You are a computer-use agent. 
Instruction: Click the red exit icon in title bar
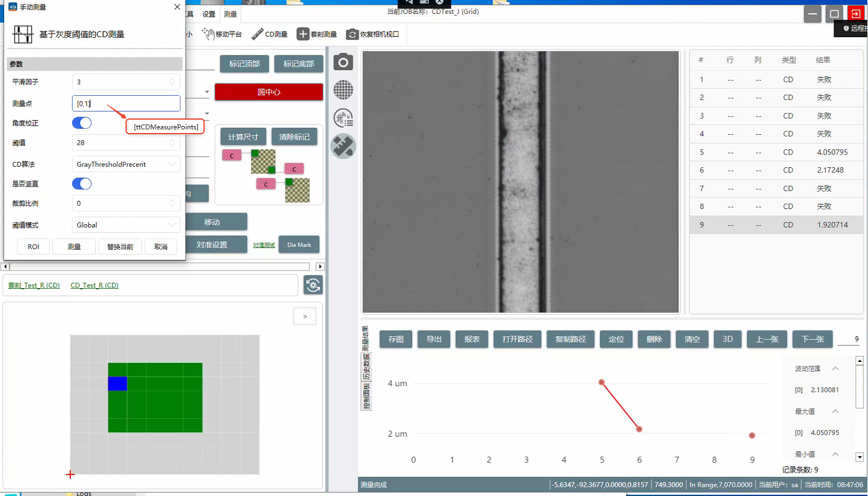(x=856, y=13)
